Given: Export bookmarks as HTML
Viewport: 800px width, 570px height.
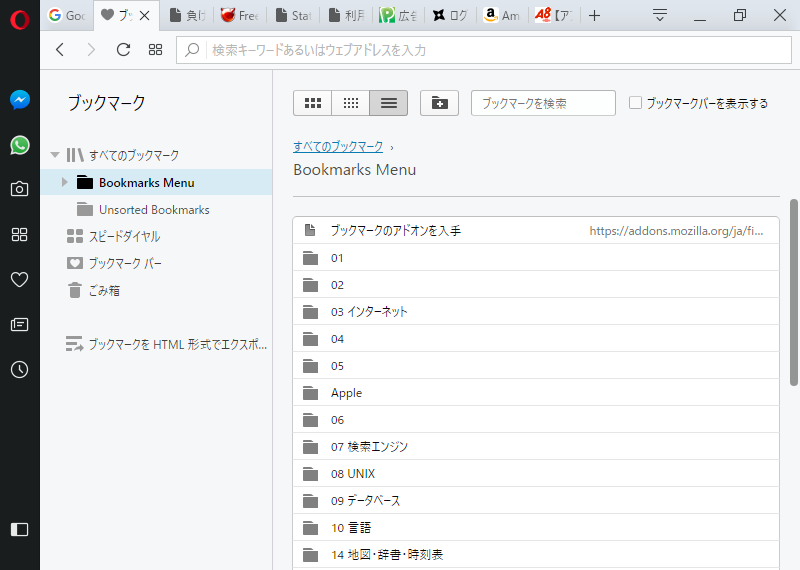Looking at the screenshot, I should pyautogui.click(x=166, y=344).
